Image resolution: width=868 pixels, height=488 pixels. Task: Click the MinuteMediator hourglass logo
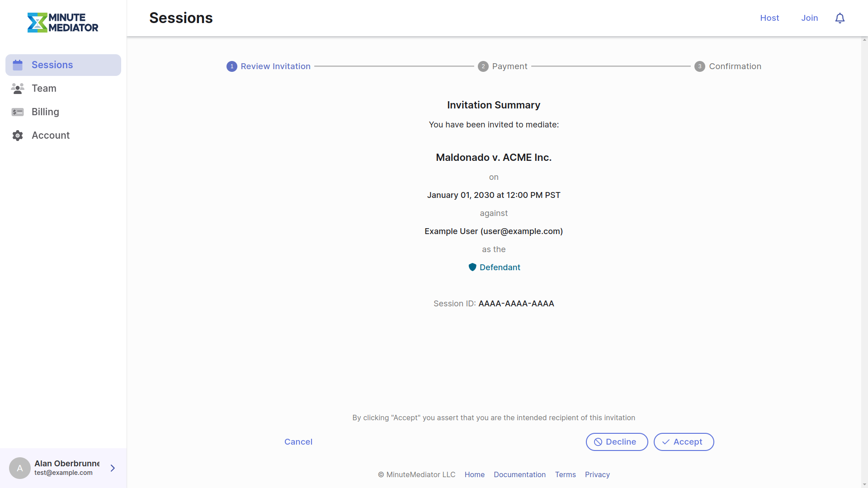[x=37, y=23]
